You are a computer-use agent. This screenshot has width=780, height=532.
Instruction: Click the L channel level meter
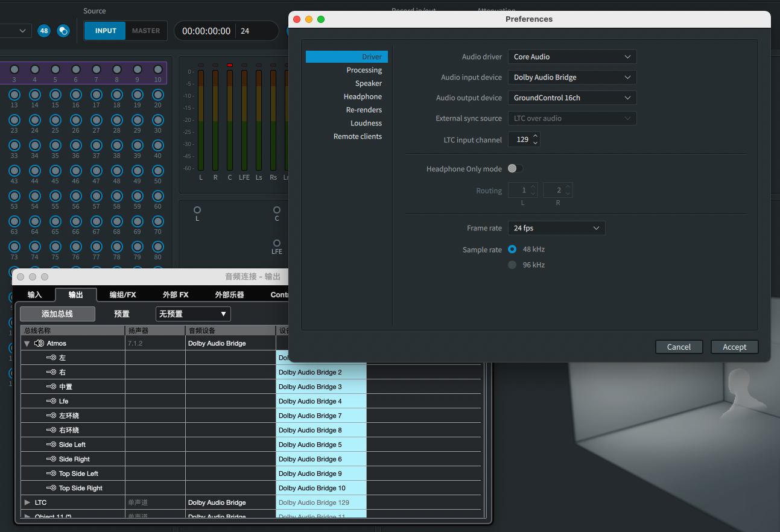click(201, 121)
